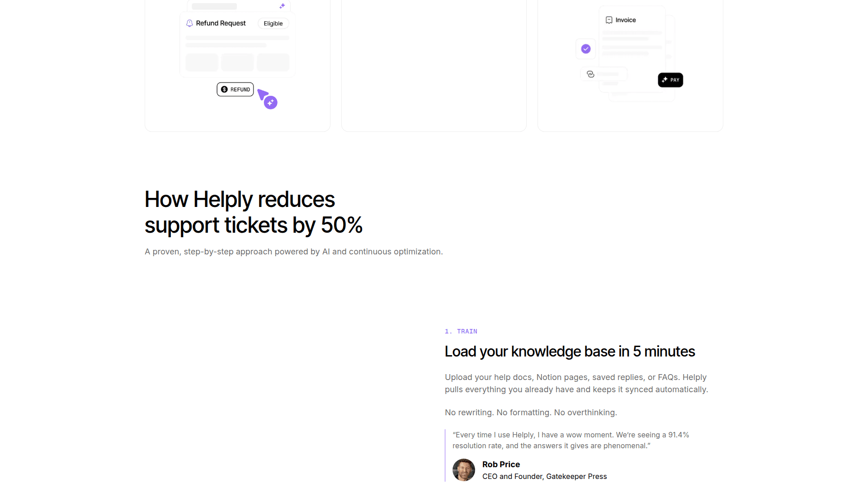The width and height of the screenshot is (868, 488).
Task: Click the purple cursor sparkle icon
Action: pos(270,102)
